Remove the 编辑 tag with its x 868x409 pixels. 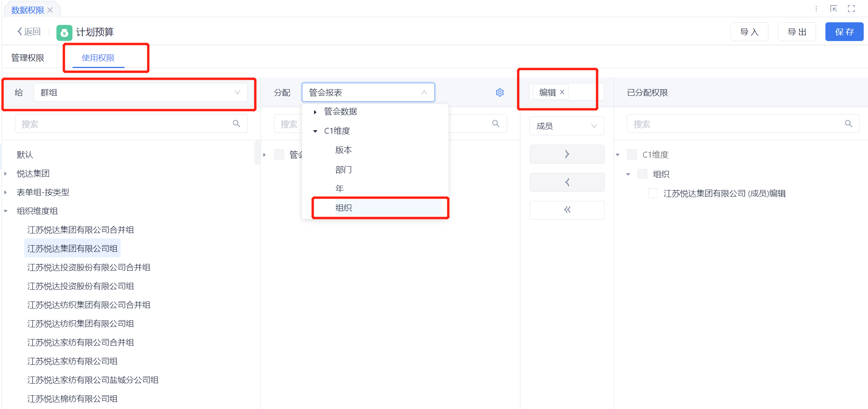click(x=562, y=92)
